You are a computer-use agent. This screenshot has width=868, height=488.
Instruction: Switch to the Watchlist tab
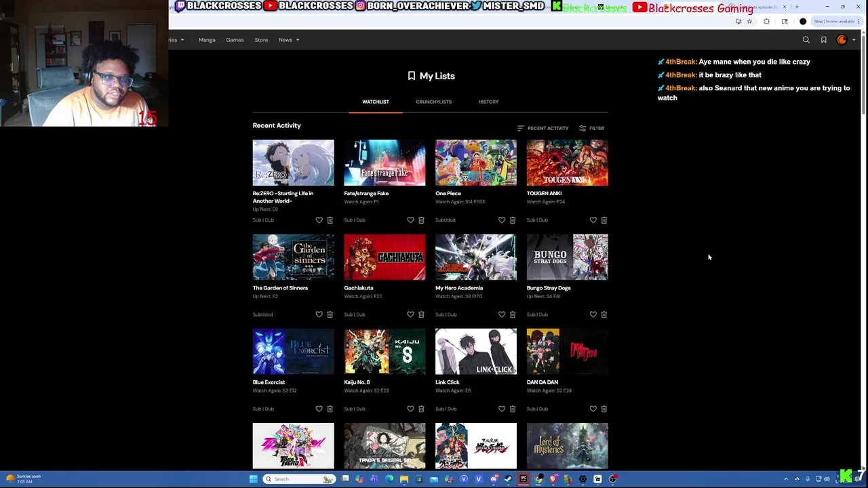[376, 102]
